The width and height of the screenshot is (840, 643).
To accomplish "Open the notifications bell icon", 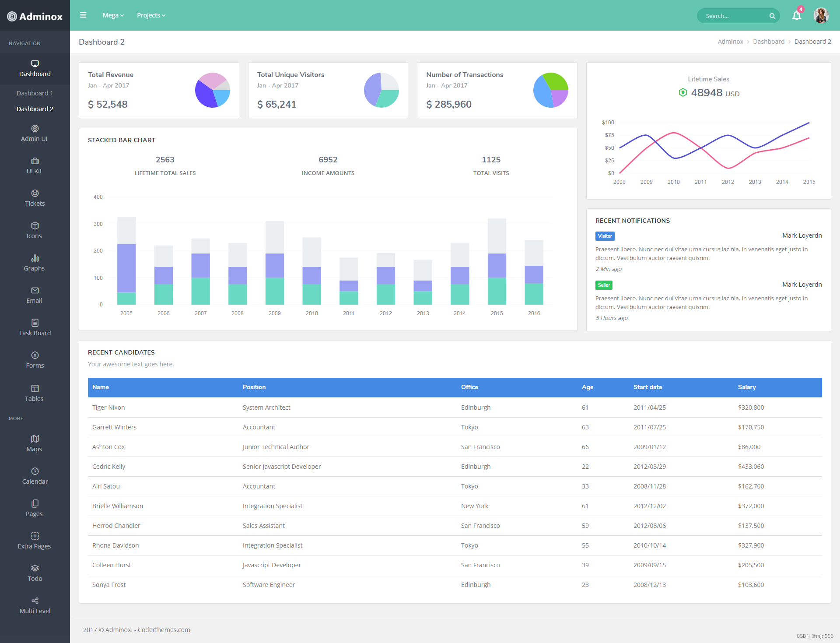I will tap(796, 16).
